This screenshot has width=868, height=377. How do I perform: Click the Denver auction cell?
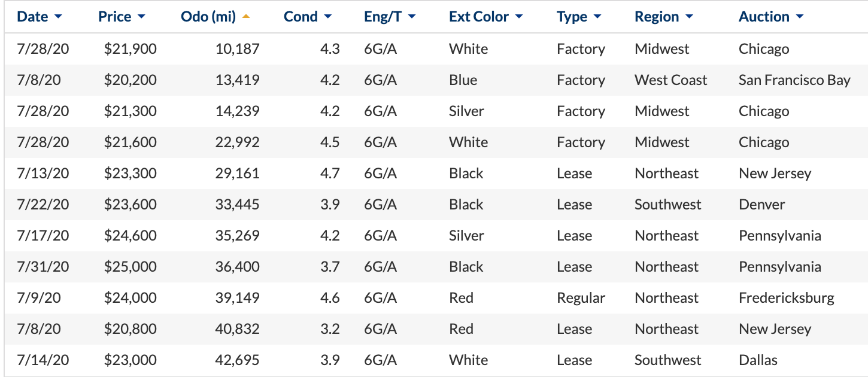pyautogui.click(x=761, y=205)
